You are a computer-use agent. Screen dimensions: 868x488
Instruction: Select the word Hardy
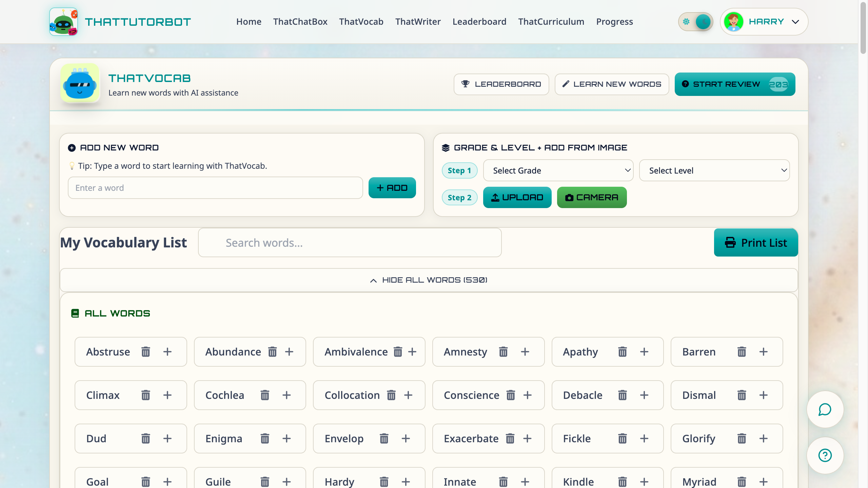coord(340,482)
